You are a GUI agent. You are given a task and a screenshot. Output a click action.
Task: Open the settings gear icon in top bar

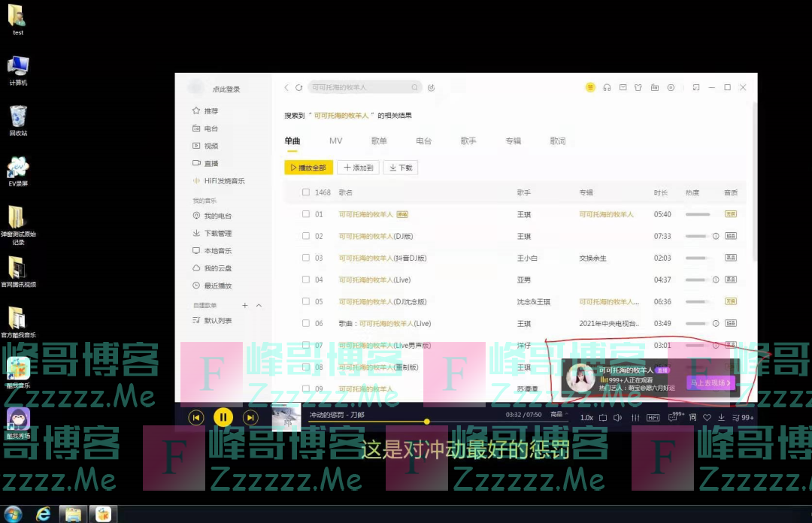coord(671,87)
